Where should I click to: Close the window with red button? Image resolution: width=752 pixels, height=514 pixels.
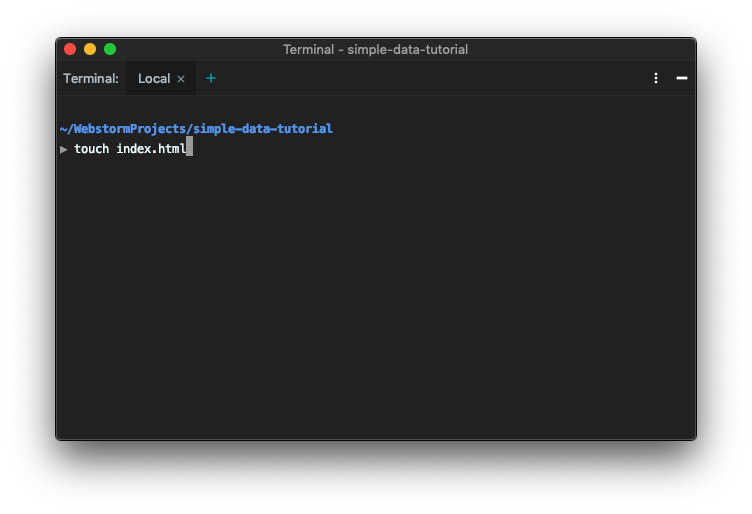pyautogui.click(x=70, y=49)
